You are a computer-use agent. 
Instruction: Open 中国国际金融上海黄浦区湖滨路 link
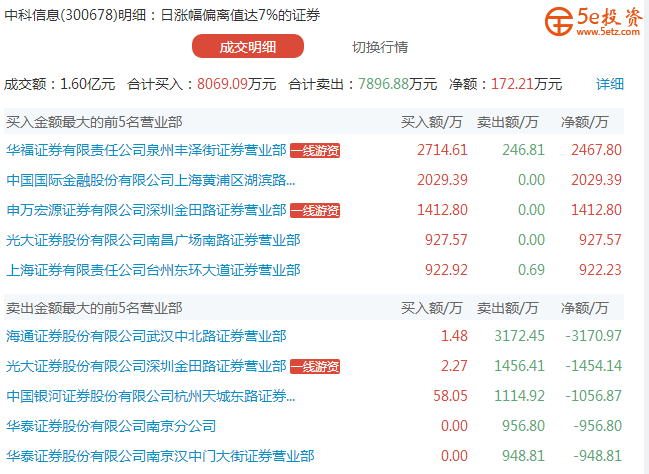(151, 180)
